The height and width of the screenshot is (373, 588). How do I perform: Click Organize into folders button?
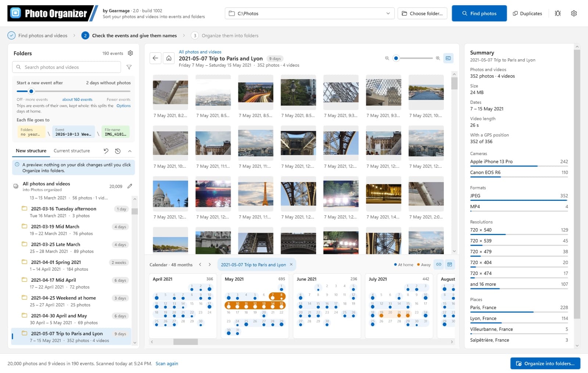[545, 363]
